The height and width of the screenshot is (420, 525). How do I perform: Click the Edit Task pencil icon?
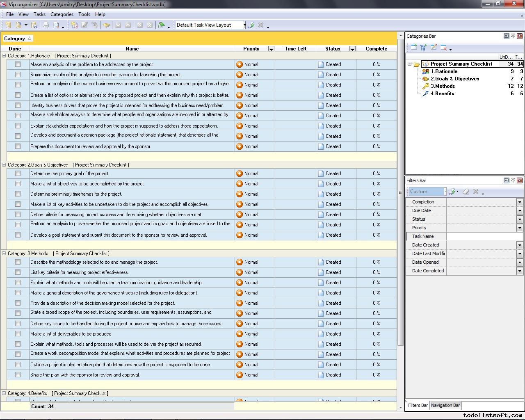pyautogui.click(x=84, y=25)
